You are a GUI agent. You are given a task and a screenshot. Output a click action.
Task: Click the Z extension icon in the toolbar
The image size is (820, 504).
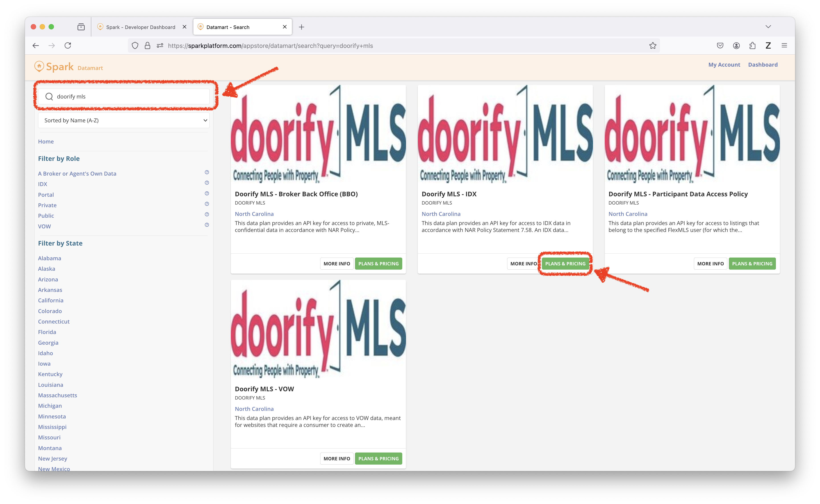point(768,46)
